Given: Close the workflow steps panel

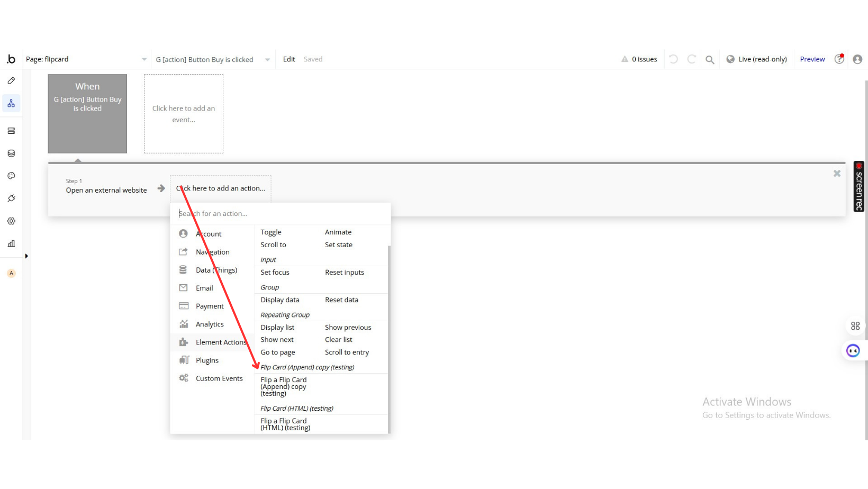Looking at the screenshot, I should (837, 174).
